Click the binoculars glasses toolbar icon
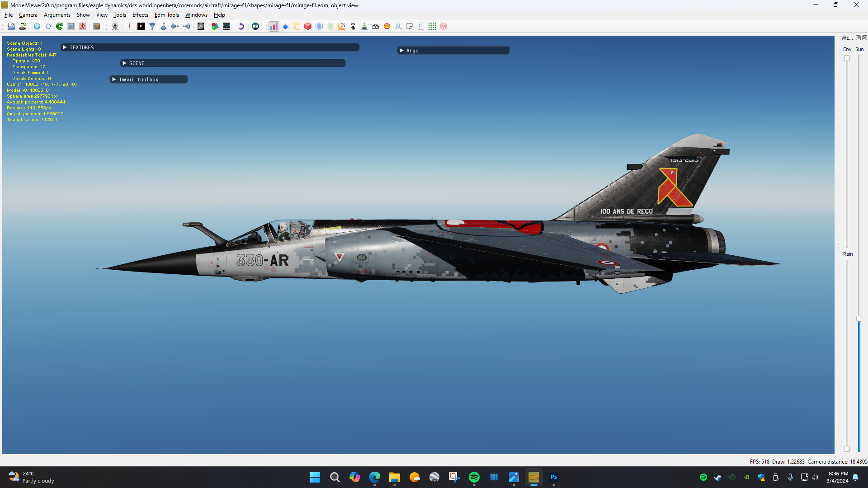868x488 pixels. [376, 26]
